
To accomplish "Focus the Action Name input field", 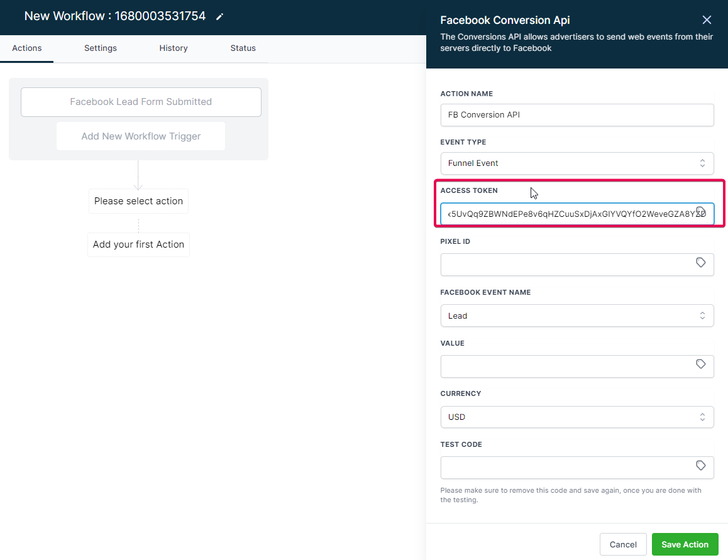I will pyautogui.click(x=576, y=115).
